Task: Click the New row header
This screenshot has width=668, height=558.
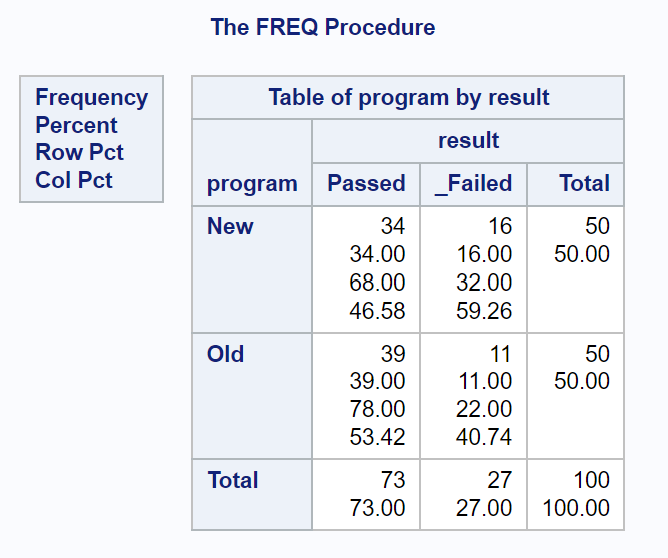Action: pos(230,227)
